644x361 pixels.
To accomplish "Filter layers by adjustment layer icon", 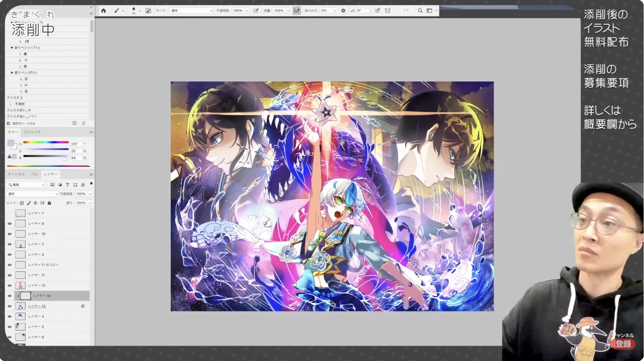I will pyautogui.click(x=60, y=185).
